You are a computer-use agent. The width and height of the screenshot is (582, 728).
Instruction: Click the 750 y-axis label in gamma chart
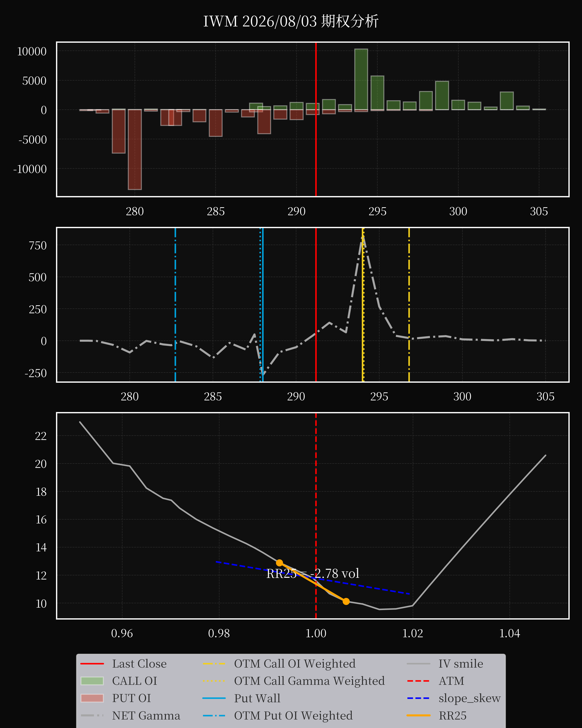coord(38,246)
